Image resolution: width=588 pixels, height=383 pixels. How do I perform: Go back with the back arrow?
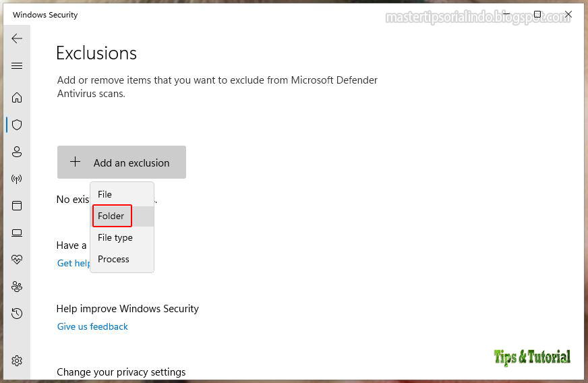[17, 38]
